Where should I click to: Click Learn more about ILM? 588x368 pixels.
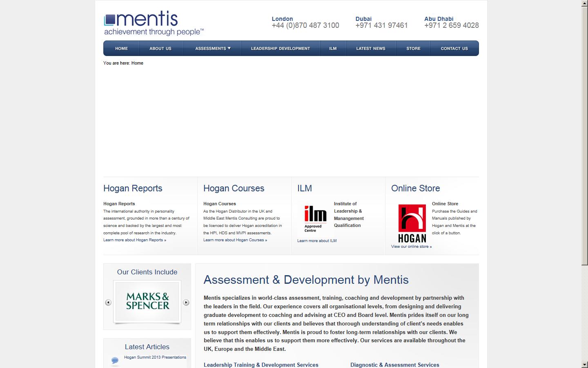(316, 241)
